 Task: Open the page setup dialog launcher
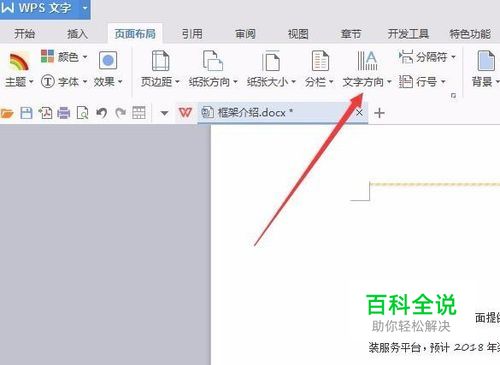tap(453, 95)
